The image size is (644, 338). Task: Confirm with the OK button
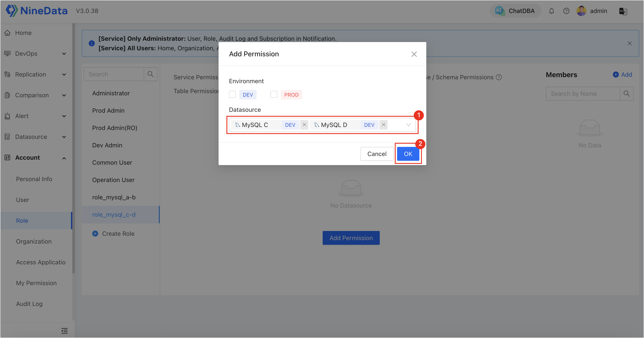pos(408,154)
